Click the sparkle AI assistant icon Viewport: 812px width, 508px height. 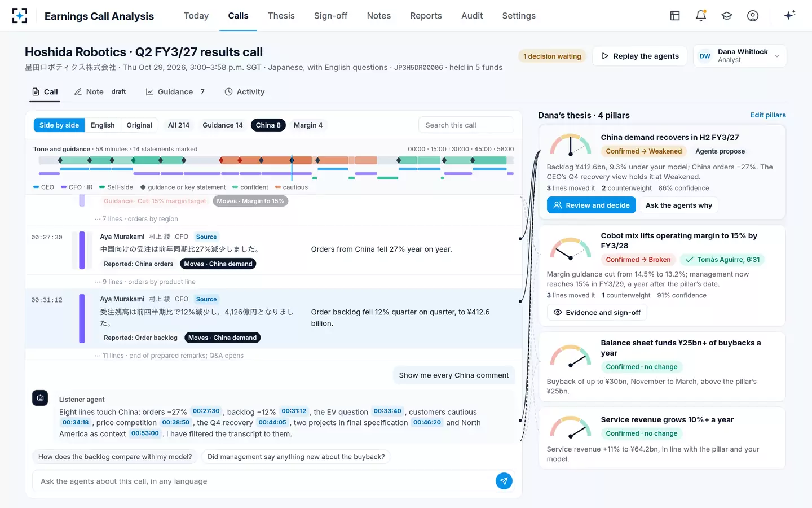(x=789, y=15)
